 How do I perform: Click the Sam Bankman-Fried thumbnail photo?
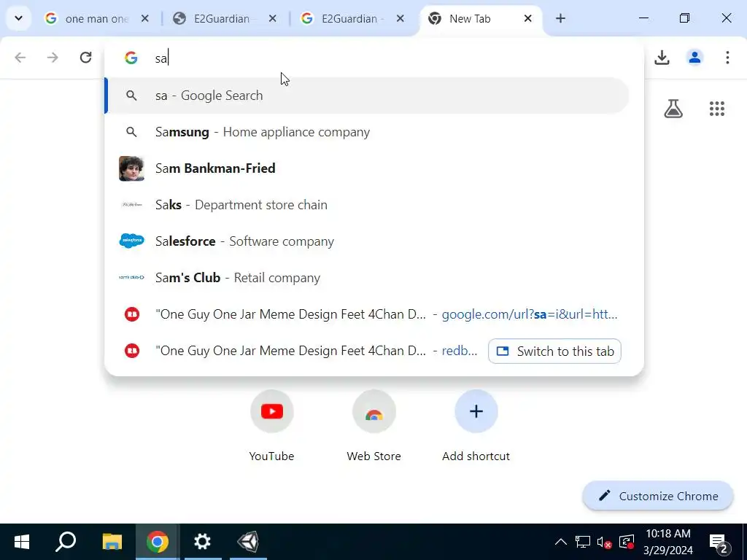131,168
